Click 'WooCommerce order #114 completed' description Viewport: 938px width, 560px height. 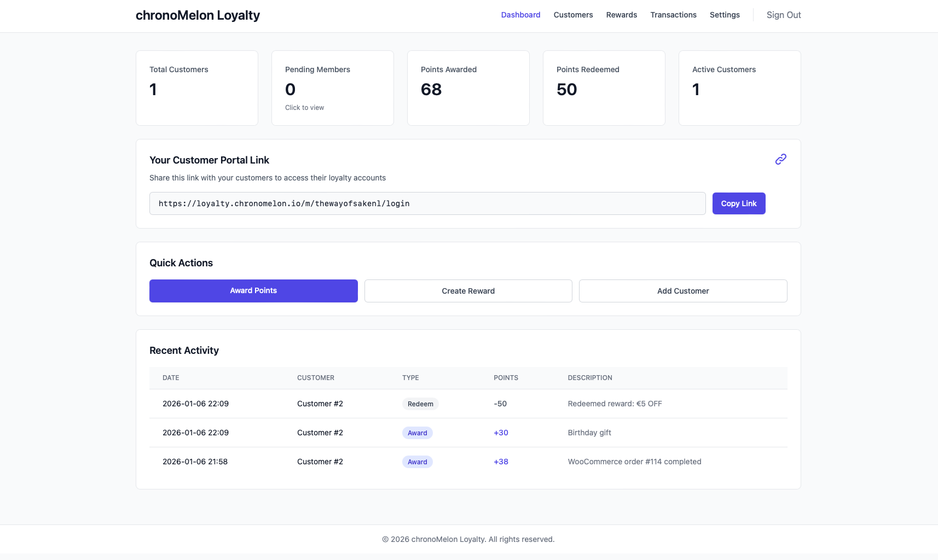tap(634, 462)
